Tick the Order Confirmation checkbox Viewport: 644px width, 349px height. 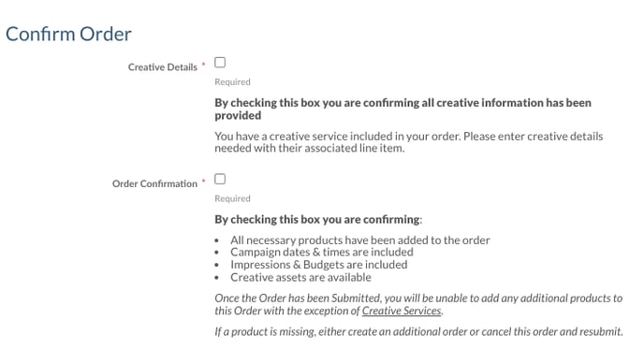[220, 179]
